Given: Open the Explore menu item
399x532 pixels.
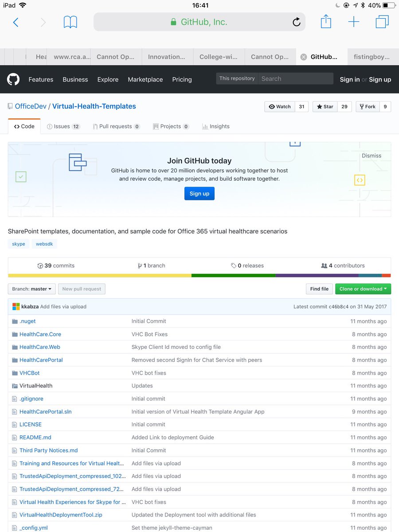Looking at the screenshot, I should coord(108,80).
